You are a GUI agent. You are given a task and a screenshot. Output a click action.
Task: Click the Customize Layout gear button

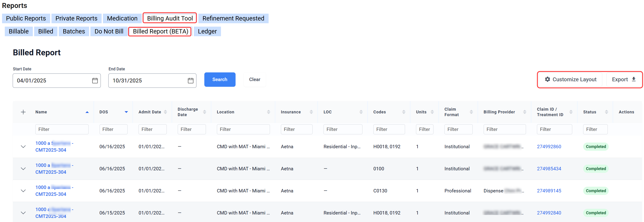(570, 79)
